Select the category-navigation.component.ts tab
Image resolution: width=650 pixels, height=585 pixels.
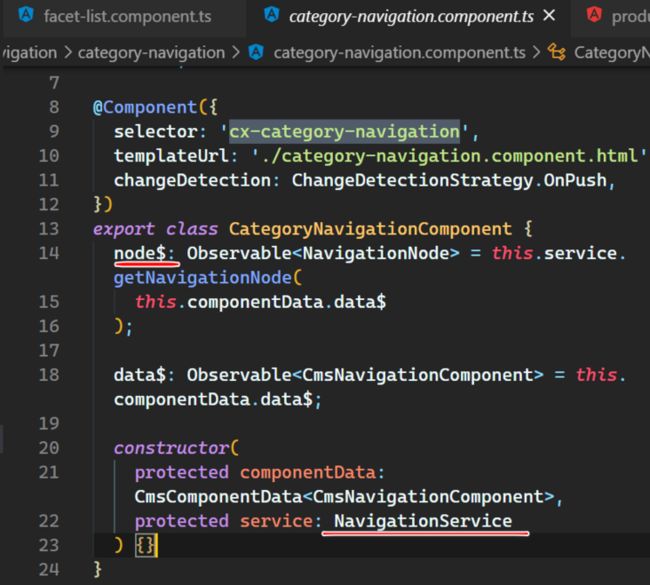click(x=410, y=17)
